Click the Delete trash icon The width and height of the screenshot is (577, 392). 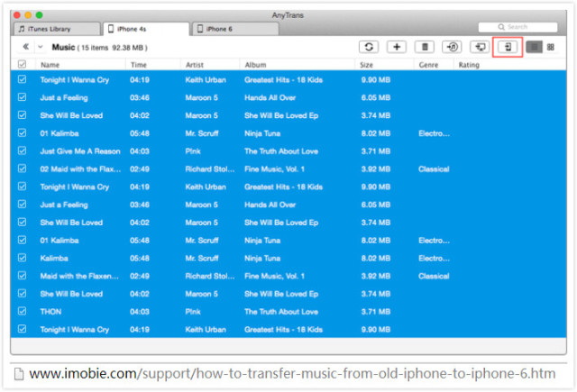[425, 47]
